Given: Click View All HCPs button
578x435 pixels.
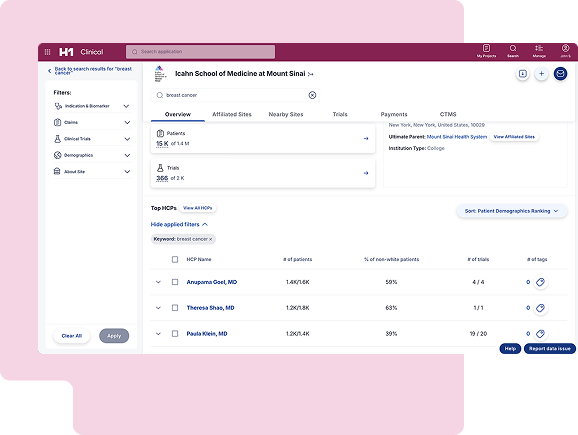Looking at the screenshot, I should pos(198,208).
